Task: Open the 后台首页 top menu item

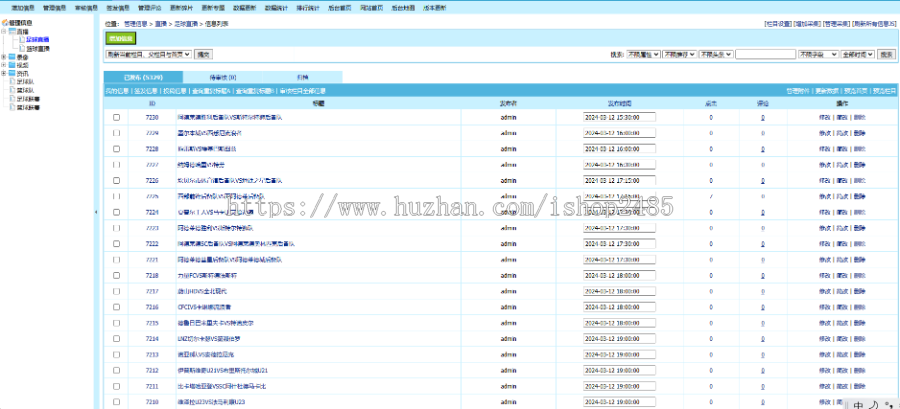Action: (x=339, y=8)
